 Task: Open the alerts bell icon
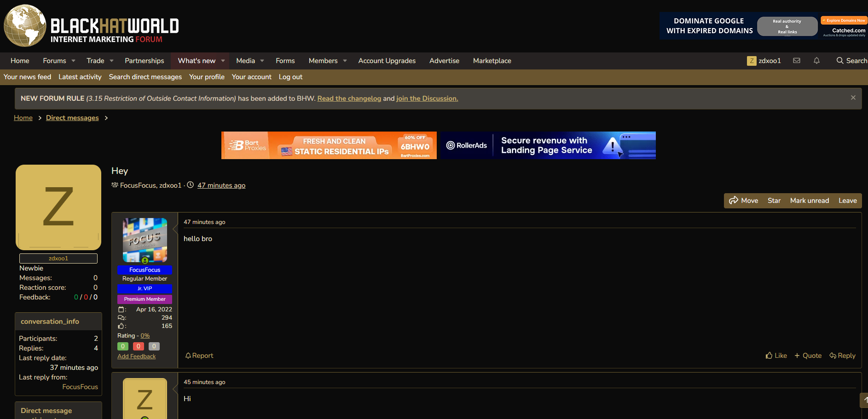(x=816, y=61)
